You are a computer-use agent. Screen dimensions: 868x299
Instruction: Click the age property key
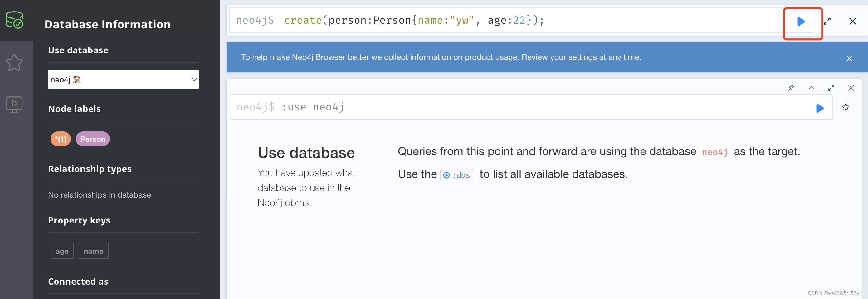pyautogui.click(x=62, y=251)
